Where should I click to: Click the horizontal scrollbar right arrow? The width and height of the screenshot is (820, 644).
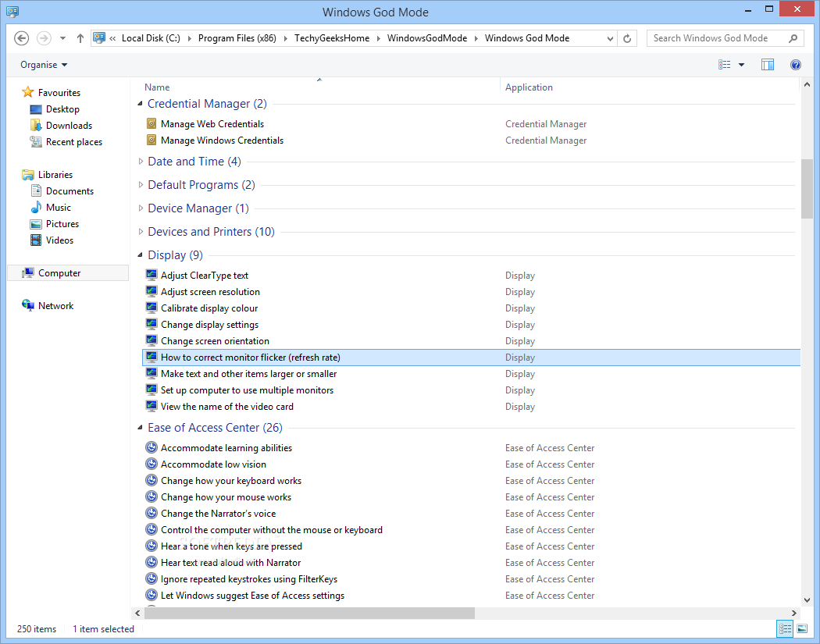click(794, 613)
